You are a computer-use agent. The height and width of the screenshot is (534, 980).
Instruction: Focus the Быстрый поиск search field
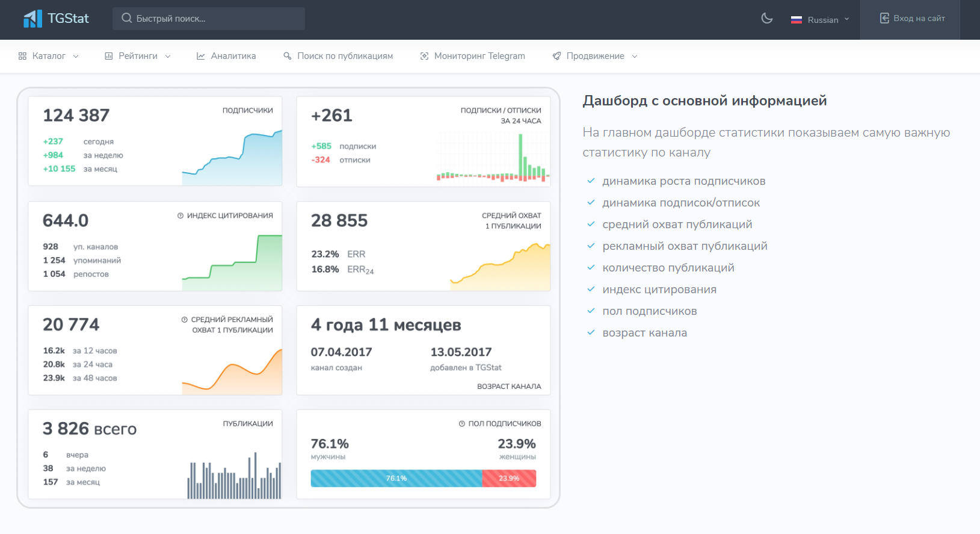[x=209, y=19]
